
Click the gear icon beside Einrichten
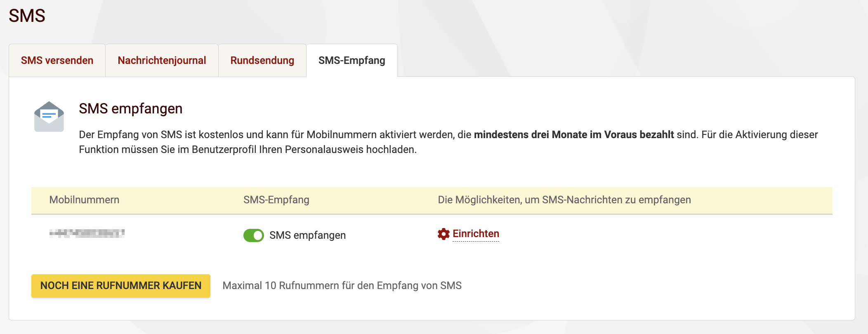(443, 234)
